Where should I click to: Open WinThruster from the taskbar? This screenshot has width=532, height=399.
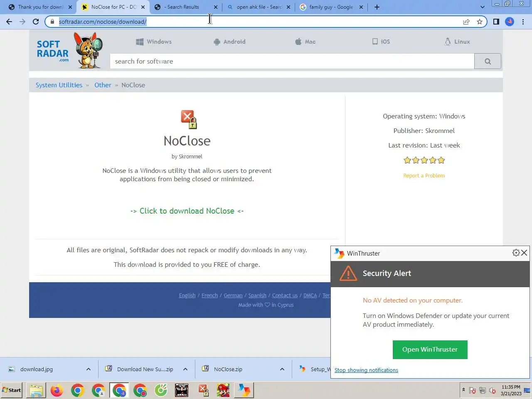click(x=244, y=390)
